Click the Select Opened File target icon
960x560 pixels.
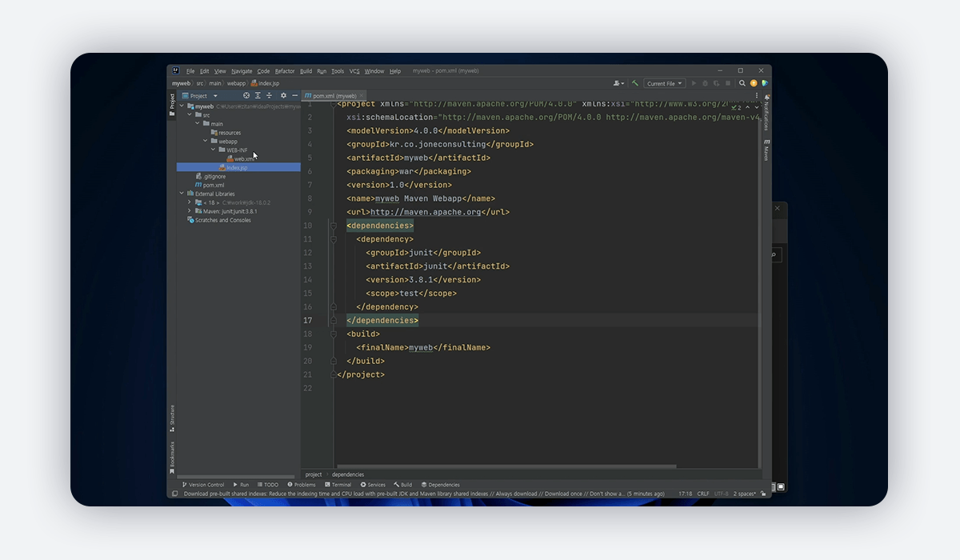point(246,96)
